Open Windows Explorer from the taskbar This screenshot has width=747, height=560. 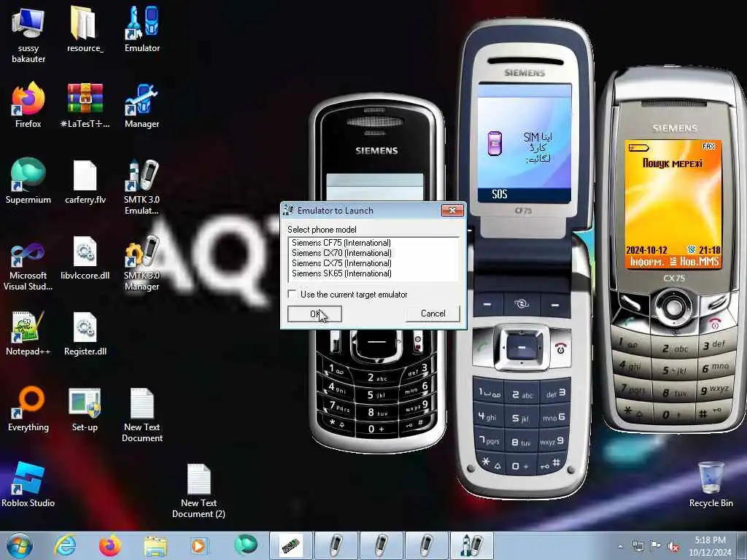[x=155, y=545]
